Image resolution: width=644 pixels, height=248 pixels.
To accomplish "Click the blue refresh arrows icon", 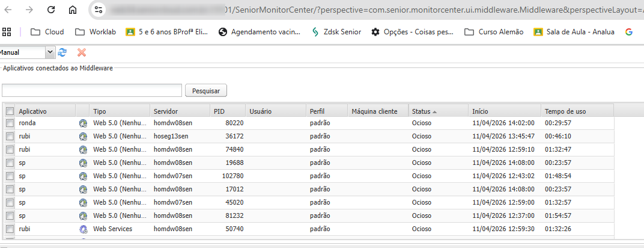I will (62, 53).
